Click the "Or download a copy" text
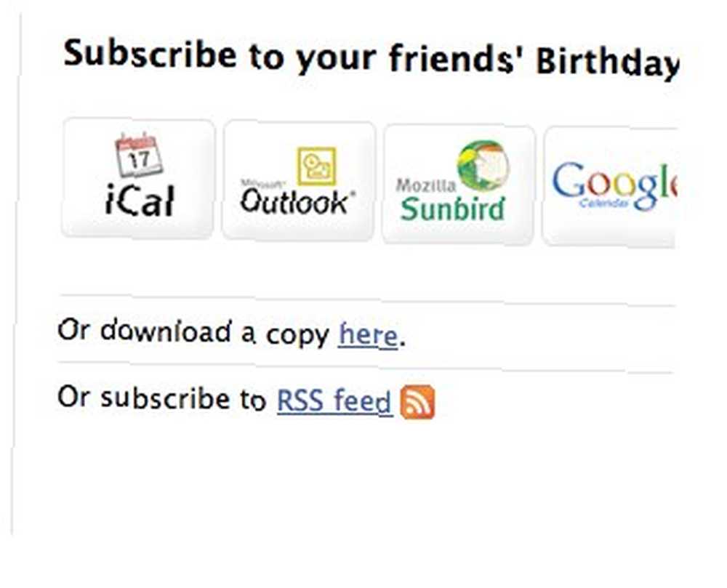This screenshot has width=727, height=588. pos(193,331)
